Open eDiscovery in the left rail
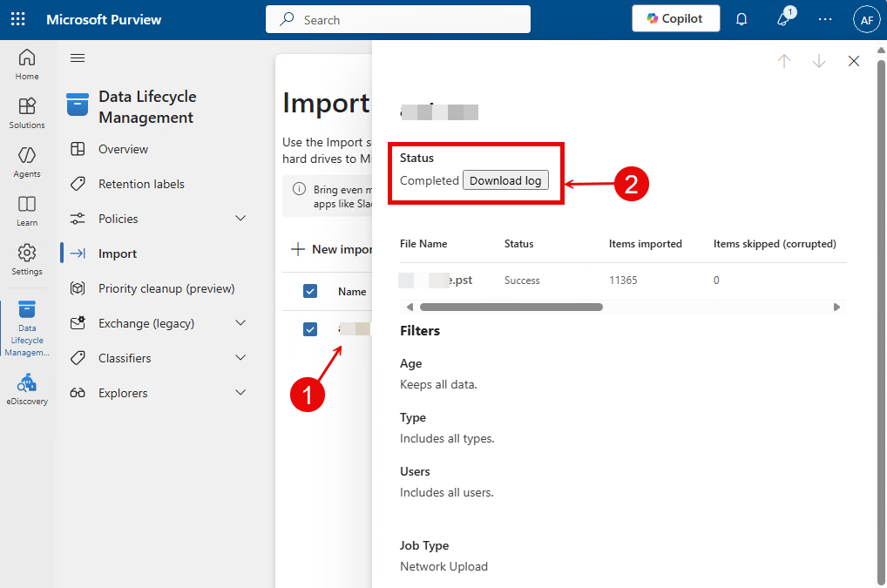887x588 pixels. point(27,389)
